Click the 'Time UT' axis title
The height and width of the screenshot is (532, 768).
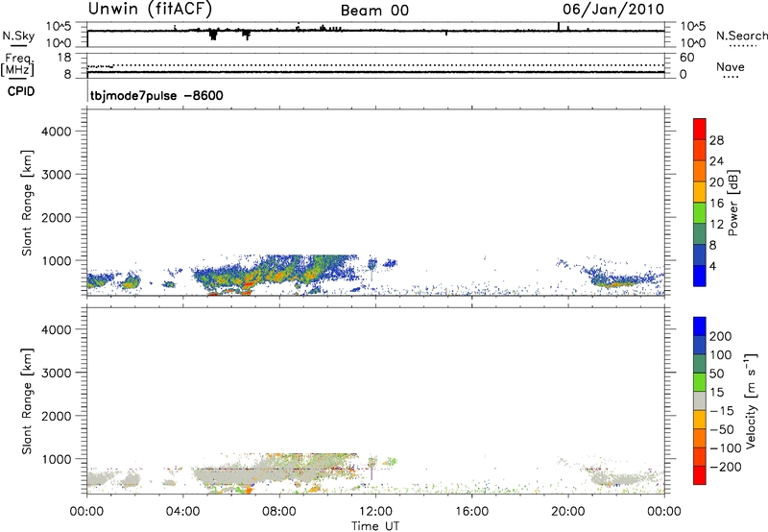(x=375, y=526)
